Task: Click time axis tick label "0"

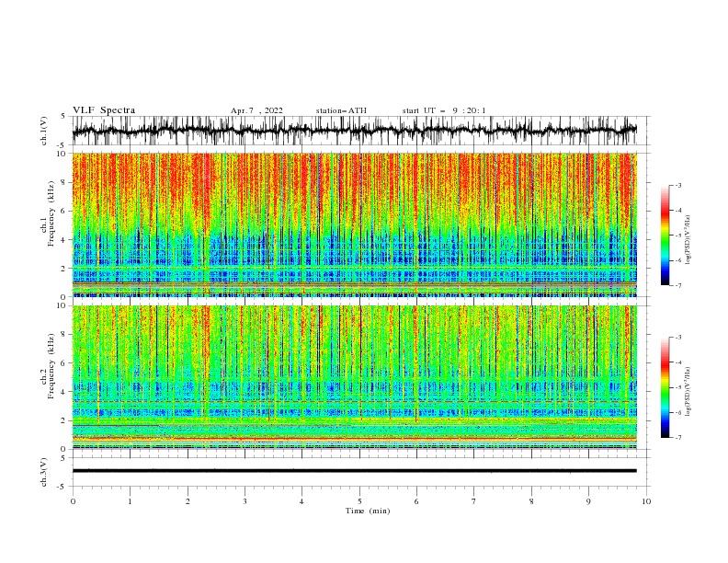Action: (73, 501)
